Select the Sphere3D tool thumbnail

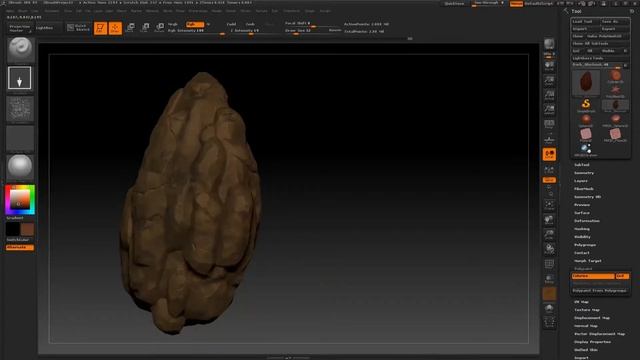(586, 120)
